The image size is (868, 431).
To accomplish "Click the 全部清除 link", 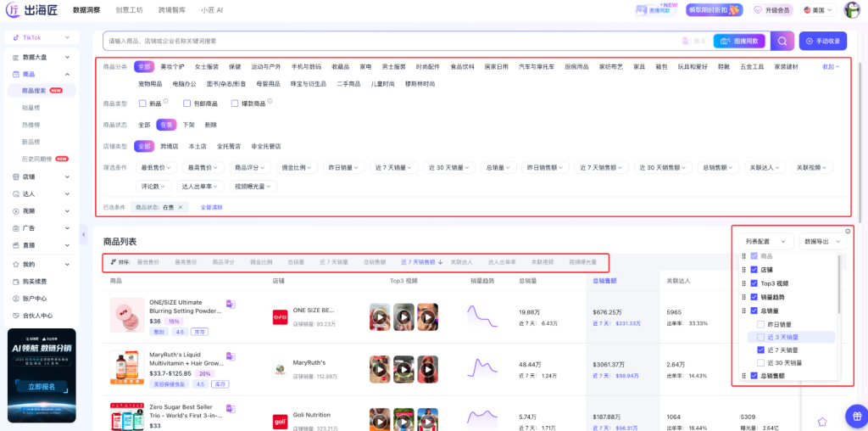I will [x=211, y=207].
